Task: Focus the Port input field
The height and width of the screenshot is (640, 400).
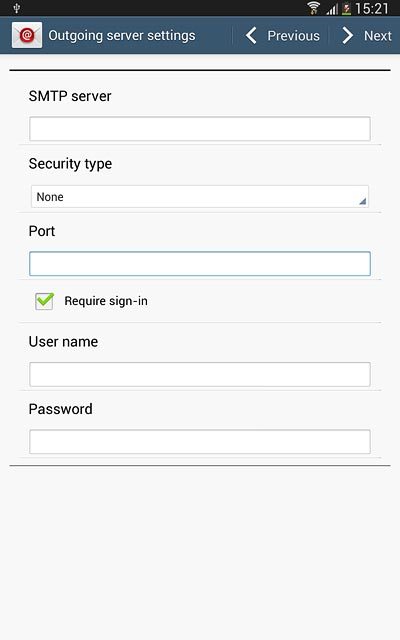Action: point(200,264)
